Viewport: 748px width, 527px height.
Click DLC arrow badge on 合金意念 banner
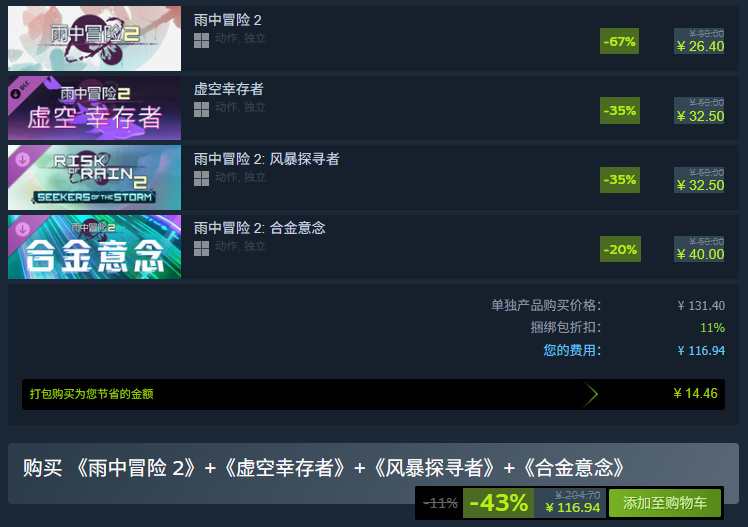pos(22,229)
